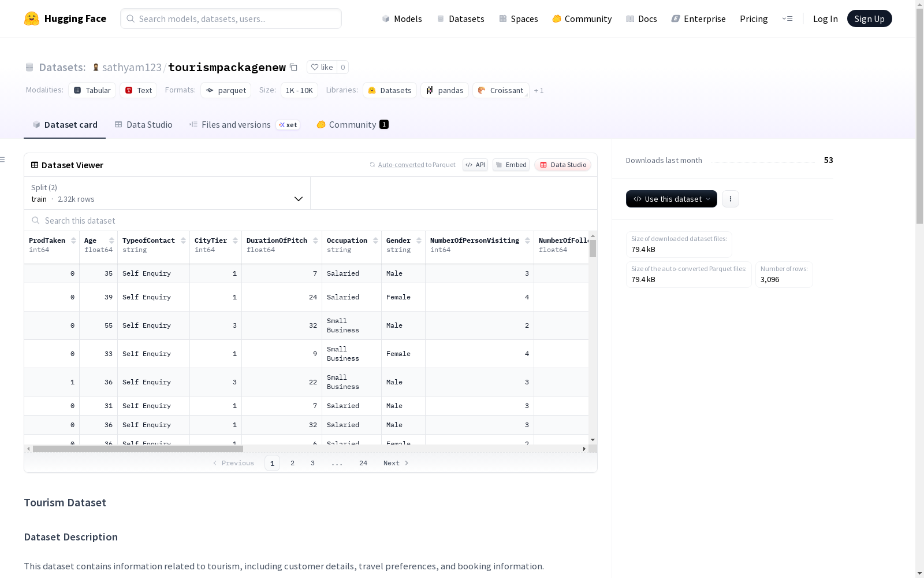Screen dimensions: 924x578
Task: Focus the search models, datasets, users box
Action: pyautogui.click(x=231, y=18)
